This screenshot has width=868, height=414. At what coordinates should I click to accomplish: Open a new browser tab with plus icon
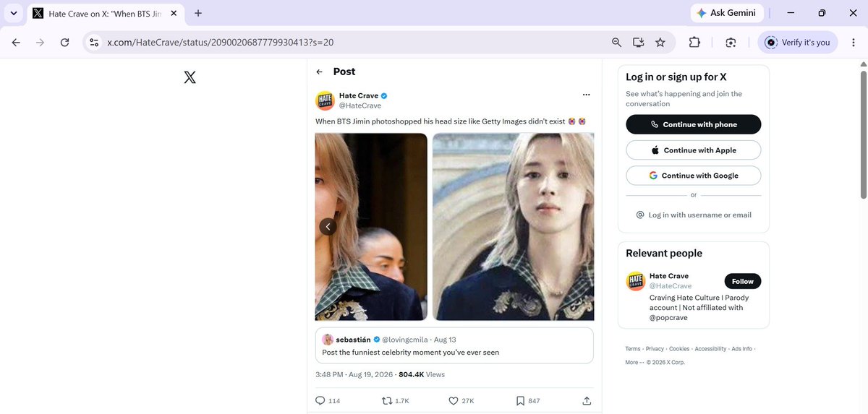click(198, 13)
